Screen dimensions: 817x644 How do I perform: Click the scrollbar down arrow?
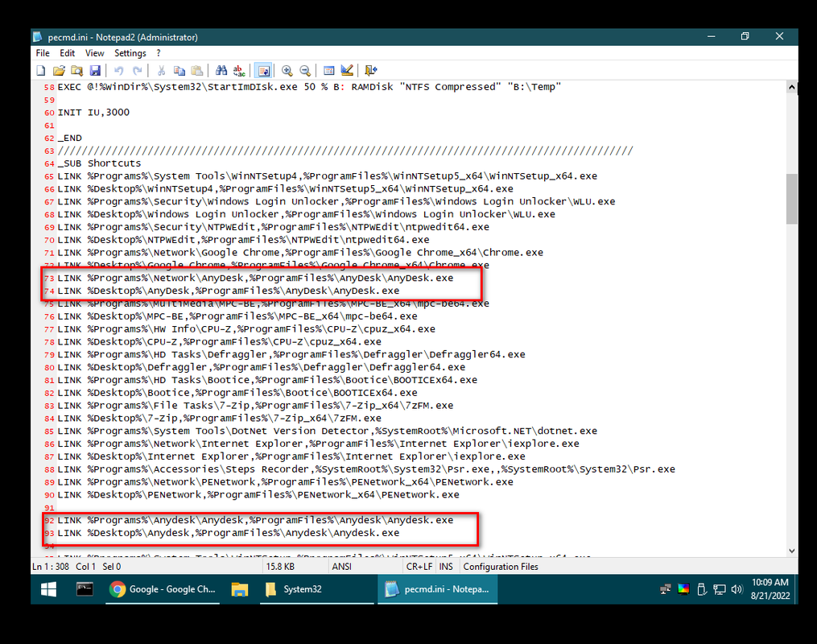[x=791, y=551]
